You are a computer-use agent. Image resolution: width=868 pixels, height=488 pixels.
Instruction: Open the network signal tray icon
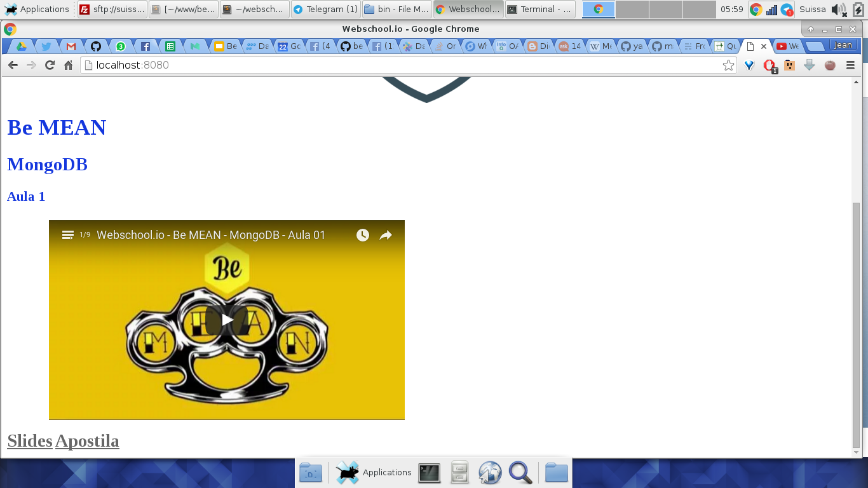[x=771, y=9]
